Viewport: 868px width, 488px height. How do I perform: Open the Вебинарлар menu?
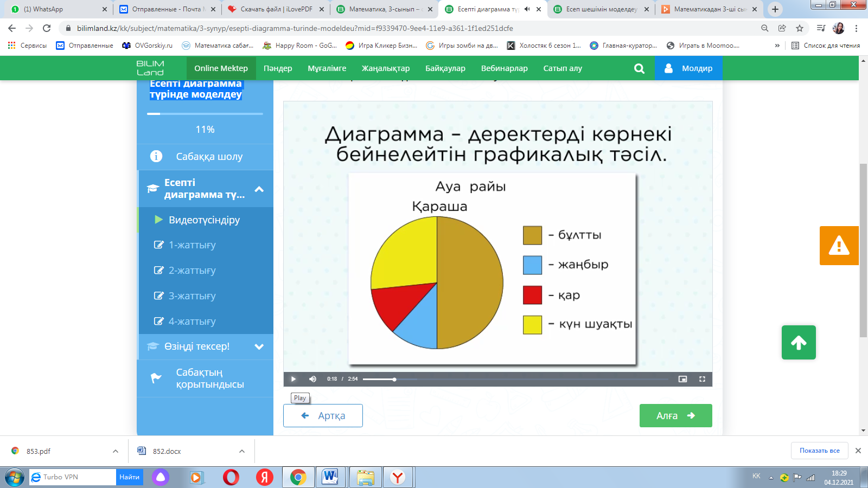pyautogui.click(x=505, y=68)
